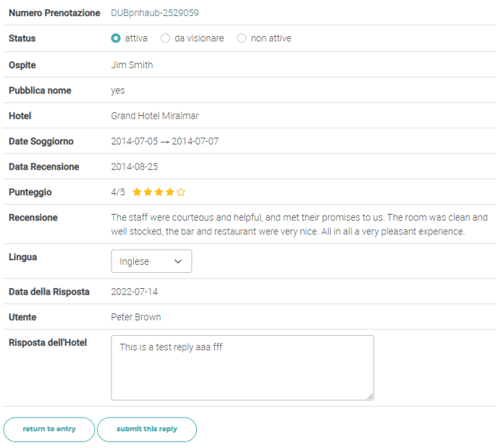
Task: Click the 4/5 score text
Action: (118, 193)
